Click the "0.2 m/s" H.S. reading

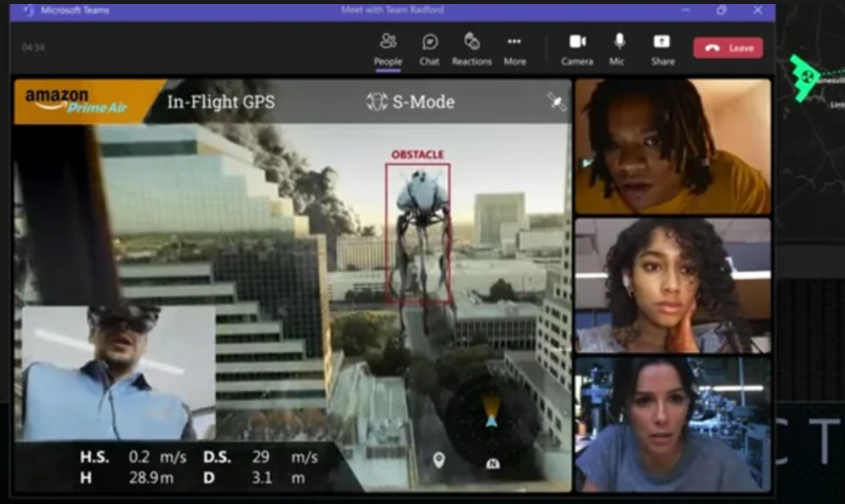click(x=157, y=457)
